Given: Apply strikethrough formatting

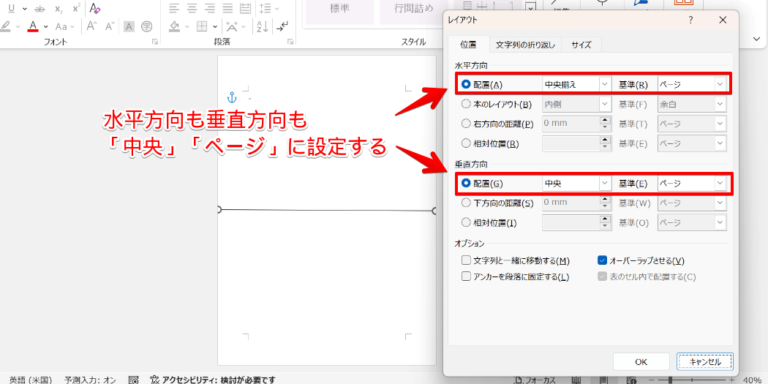Looking at the screenshot, I should point(41,8).
